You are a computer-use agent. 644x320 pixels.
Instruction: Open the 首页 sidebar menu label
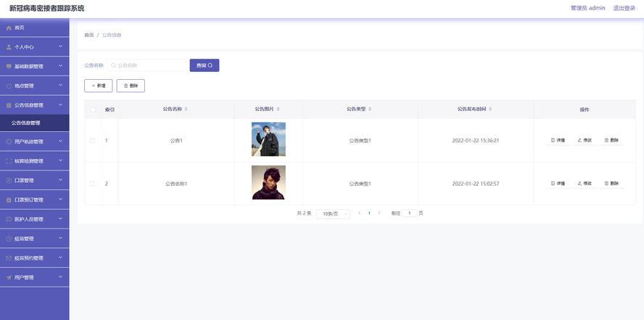click(20, 28)
